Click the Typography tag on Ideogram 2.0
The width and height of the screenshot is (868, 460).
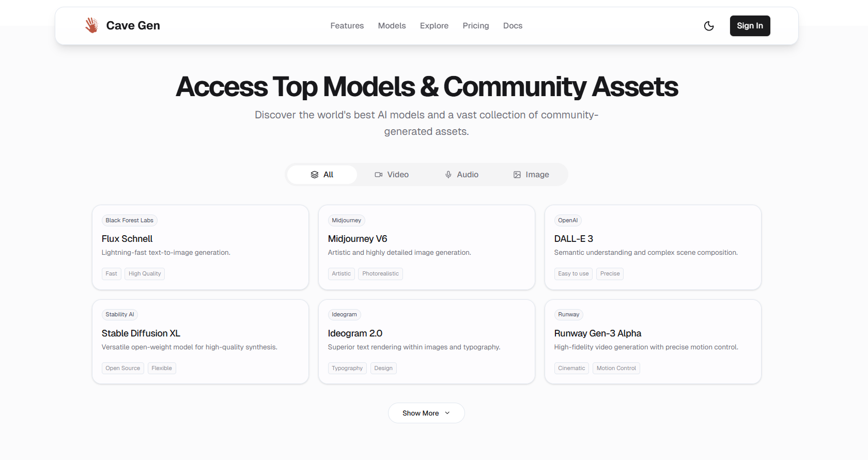point(347,368)
